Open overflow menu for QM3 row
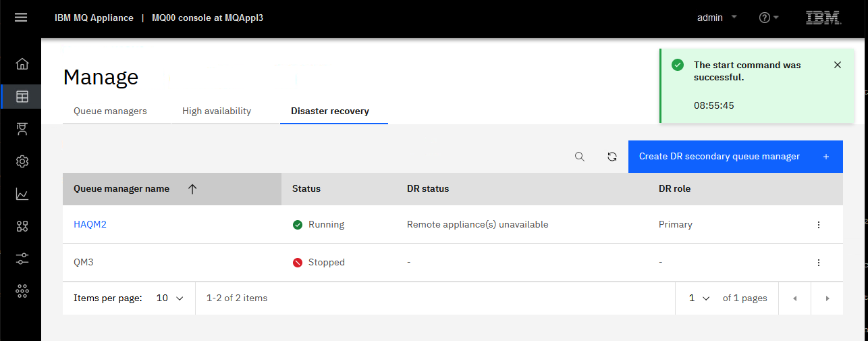Viewport: 868px width, 341px height. 819,263
